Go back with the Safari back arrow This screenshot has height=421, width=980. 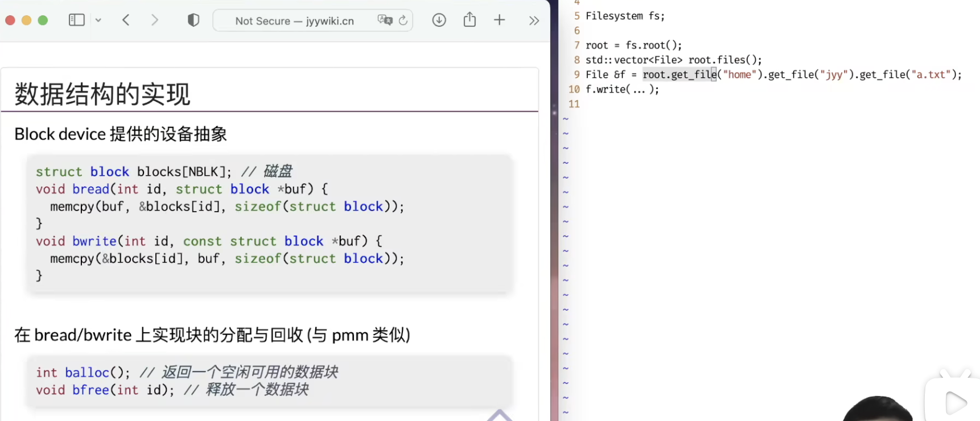point(126,20)
